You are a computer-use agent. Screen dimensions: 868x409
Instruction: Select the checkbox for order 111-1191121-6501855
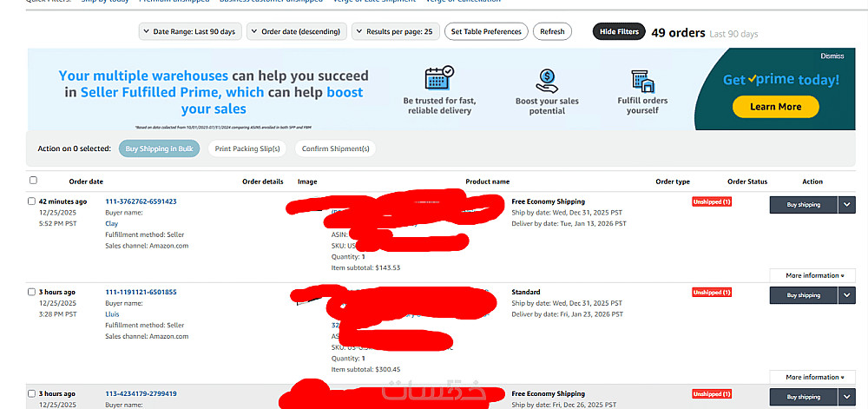[31, 293]
